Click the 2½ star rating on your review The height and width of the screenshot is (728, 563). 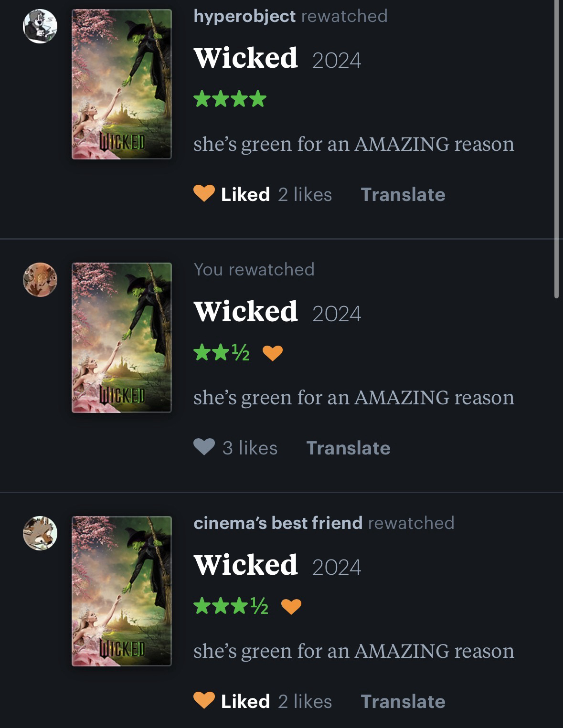click(222, 353)
